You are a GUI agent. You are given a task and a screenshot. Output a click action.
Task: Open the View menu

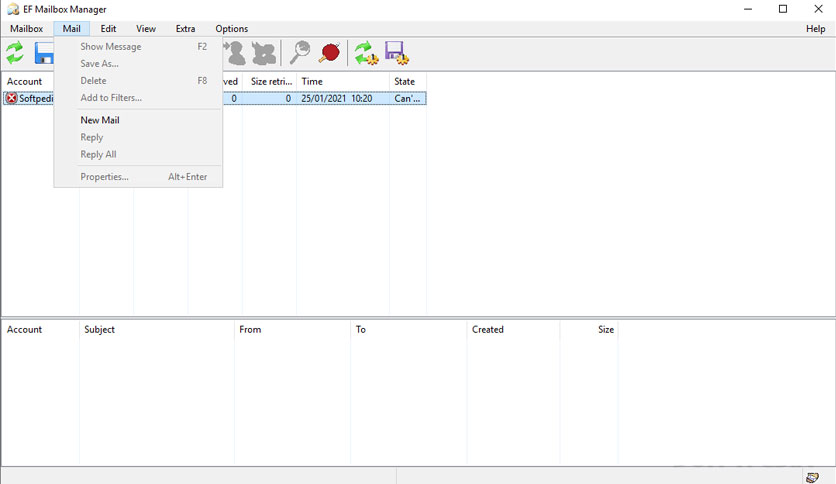pyautogui.click(x=146, y=29)
